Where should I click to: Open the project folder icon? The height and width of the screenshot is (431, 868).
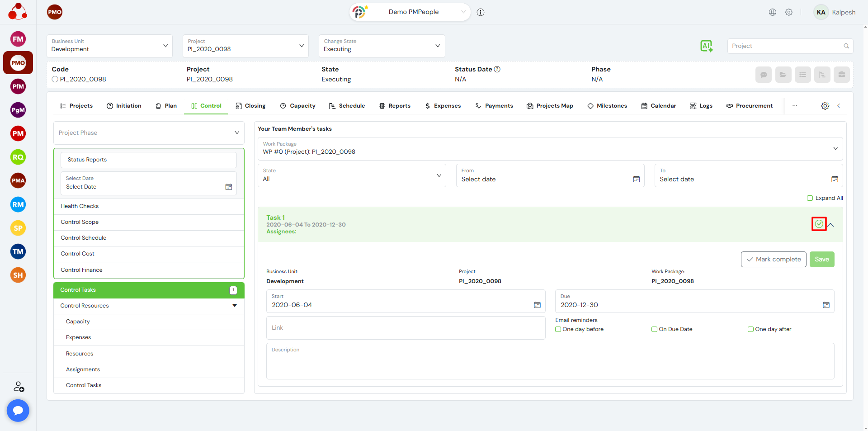click(x=783, y=75)
